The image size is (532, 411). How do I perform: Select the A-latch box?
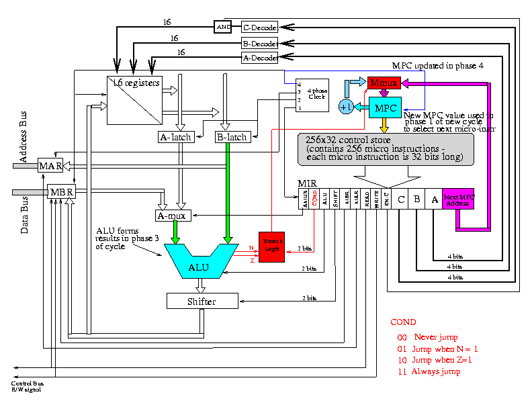(x=176, y=137)
